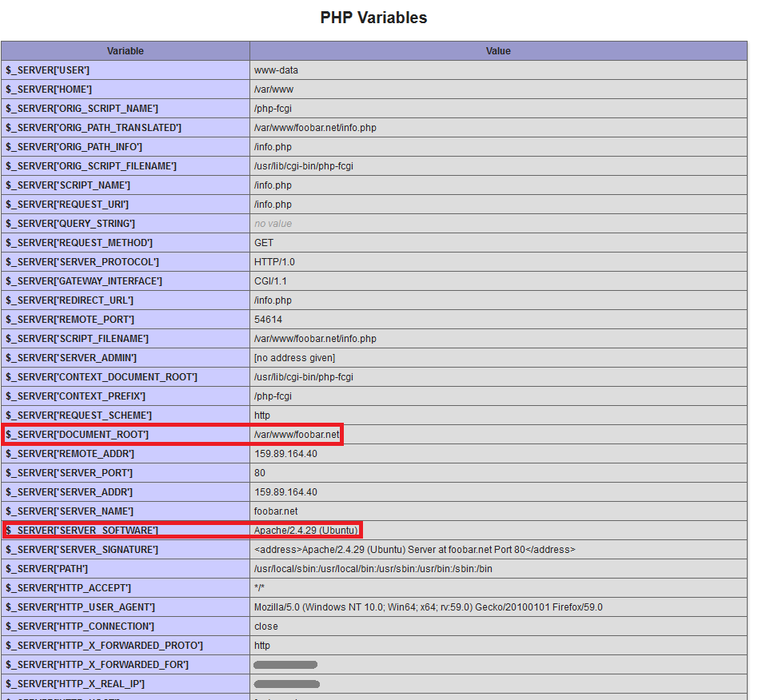The image size is (762, 700).
Task: Click the GET request method value
Action: coord(264,243)
